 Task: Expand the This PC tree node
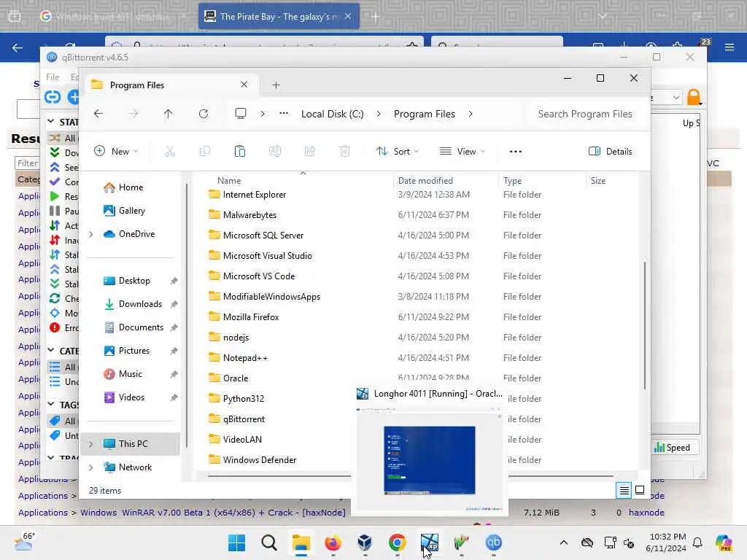pos(91,444)
